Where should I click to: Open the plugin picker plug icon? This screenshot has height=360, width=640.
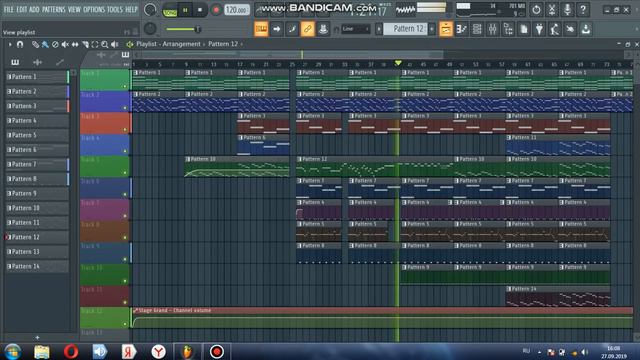[539, 29]
